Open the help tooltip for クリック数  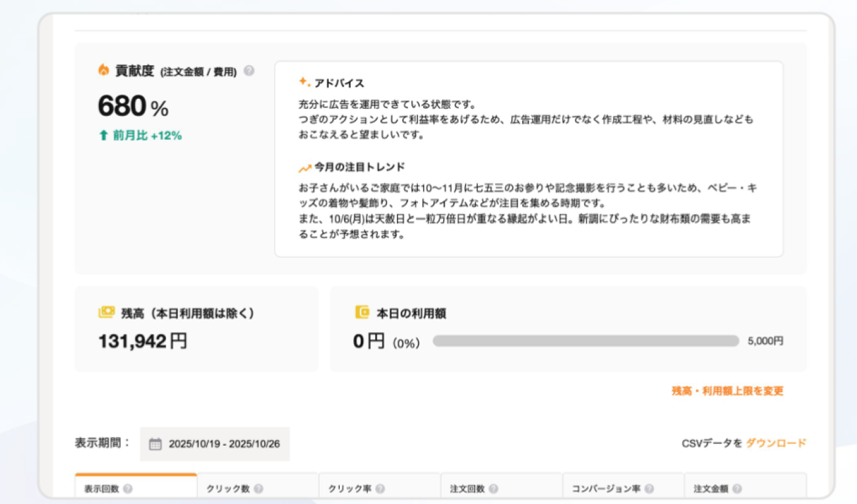click(x=258, y=489)
